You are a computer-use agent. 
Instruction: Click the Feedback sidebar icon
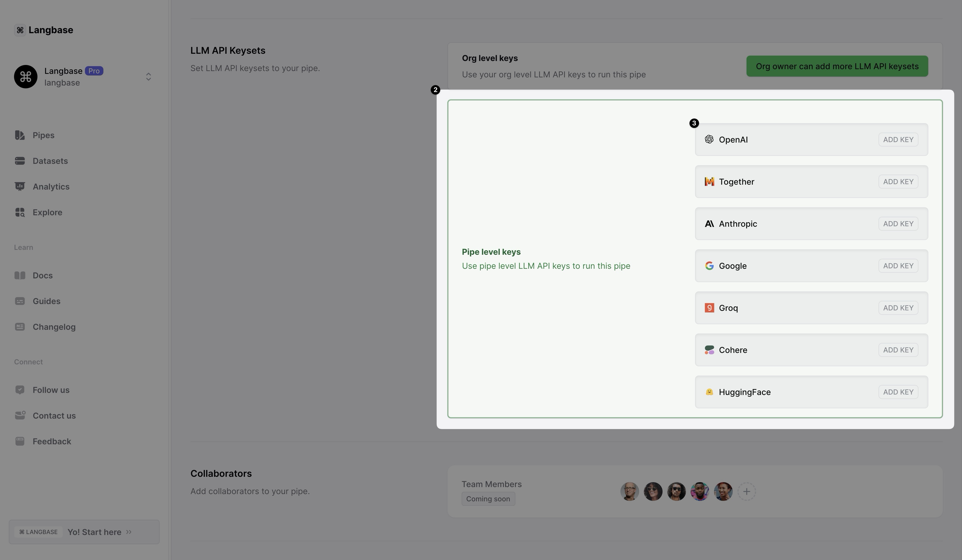pos(20,441)
